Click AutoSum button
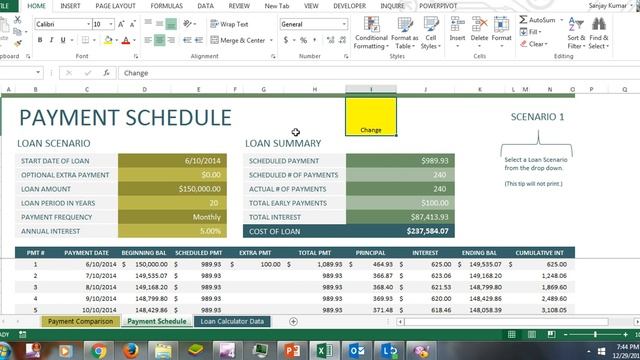Screen dimensions: 640x360 [538, 20]
